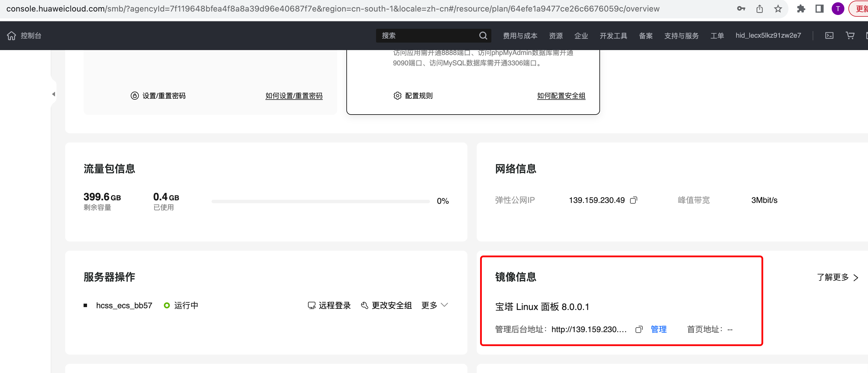The image size is (868, 373).
Task: Open the 支持与服务 menu
Action: (x=681, y=36)
